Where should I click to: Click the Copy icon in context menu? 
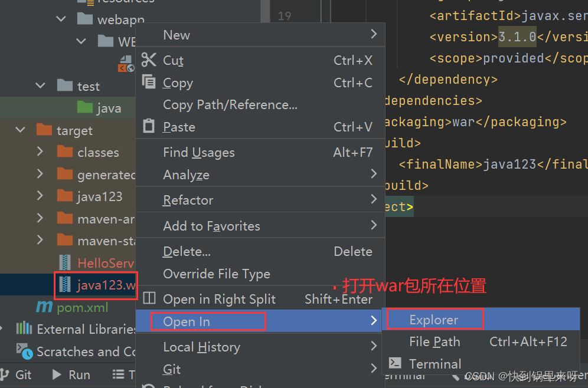pos(149,81)
